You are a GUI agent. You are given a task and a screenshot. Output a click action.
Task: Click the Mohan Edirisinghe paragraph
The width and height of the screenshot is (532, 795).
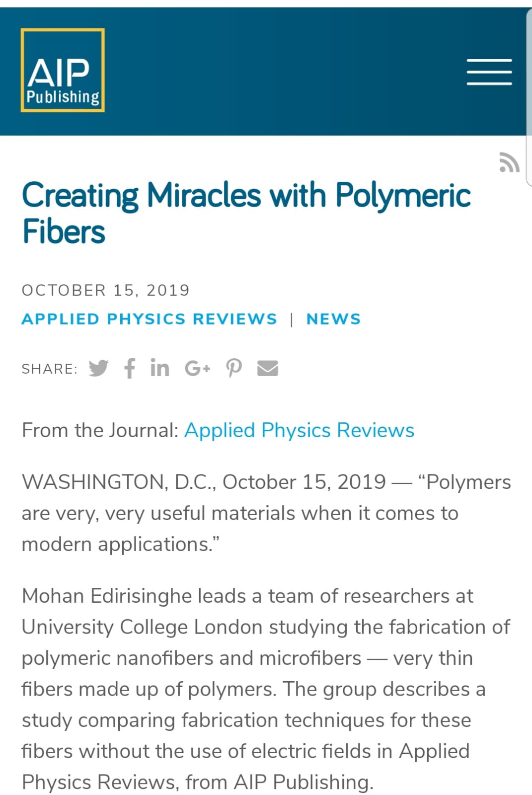pos(266,689)
